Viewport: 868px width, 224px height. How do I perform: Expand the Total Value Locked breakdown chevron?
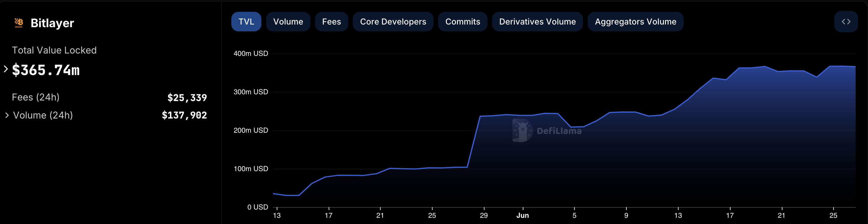[x=6, y=69]
